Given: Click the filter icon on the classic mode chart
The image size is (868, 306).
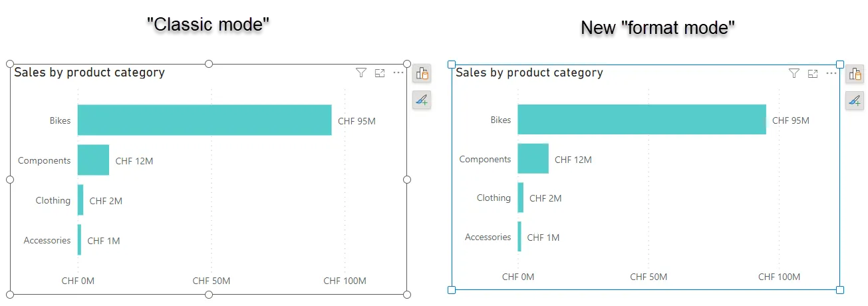Looking at the screenshot, I should 361,73.
